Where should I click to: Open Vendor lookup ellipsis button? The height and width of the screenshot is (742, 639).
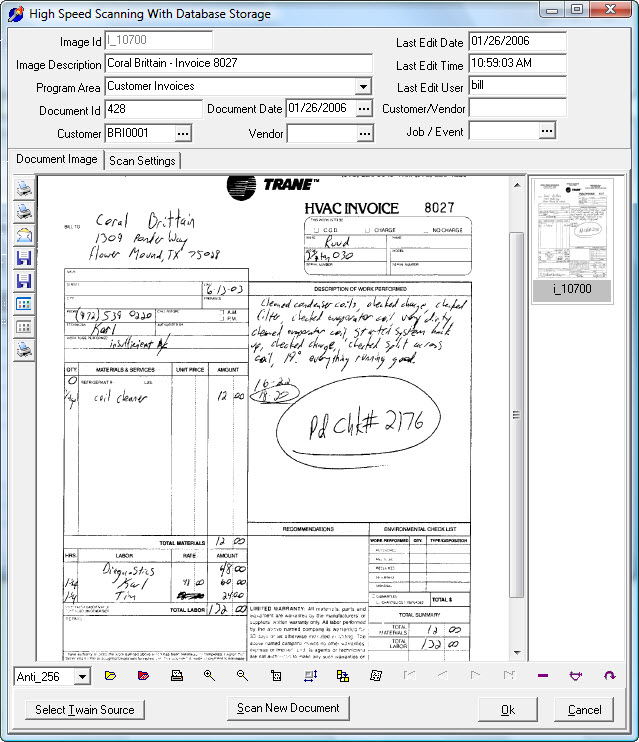click(x=364, y=133)
